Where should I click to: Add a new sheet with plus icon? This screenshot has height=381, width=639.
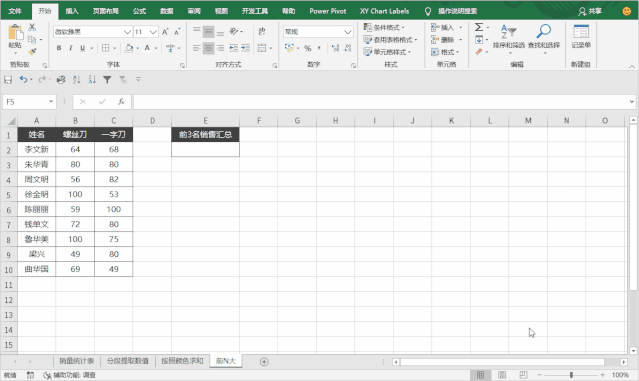[x=264, y=361]
